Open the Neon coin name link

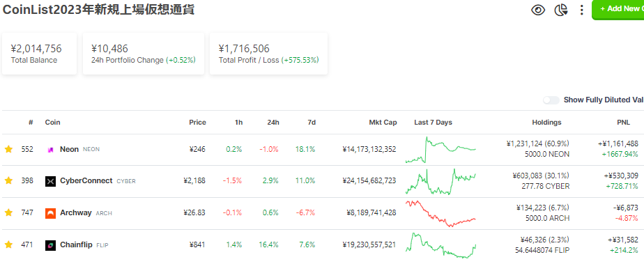pyautogui.click(x=69, y=150)
